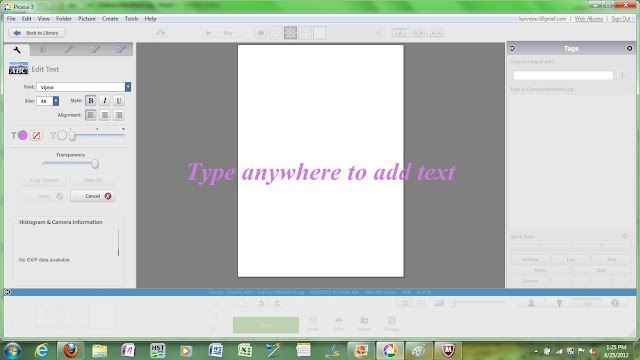Click the Transparency slider handle

(x=95, y=164)
